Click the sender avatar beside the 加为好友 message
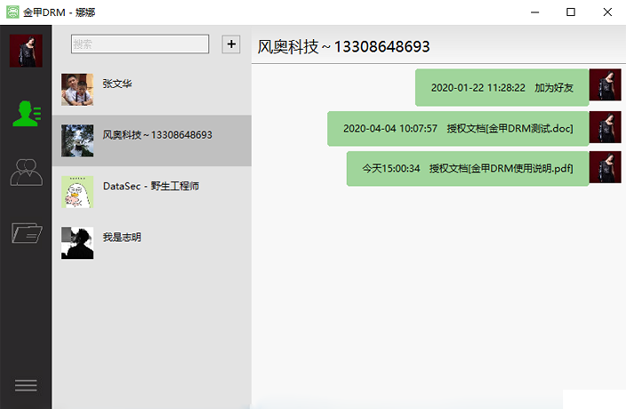 point(605,86)
